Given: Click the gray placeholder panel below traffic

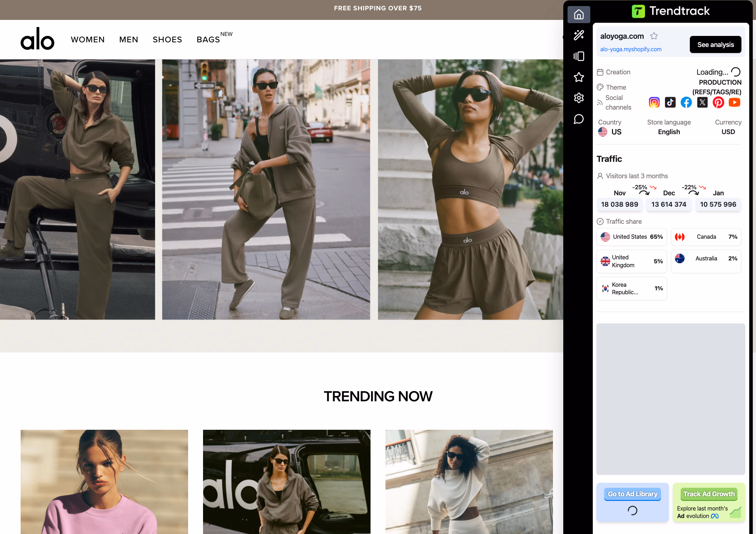Looking at the screenshot, I should (x=670, y=399).
